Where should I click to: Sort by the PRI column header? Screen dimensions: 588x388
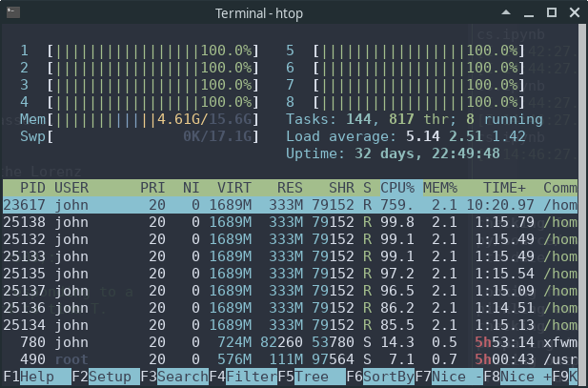point(152,188)
